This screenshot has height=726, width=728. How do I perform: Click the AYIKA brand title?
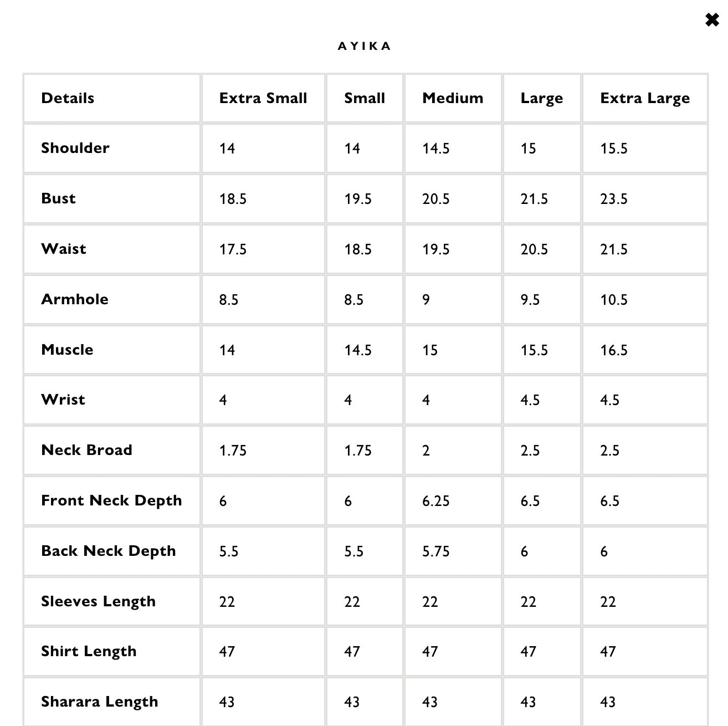[x=364, y=46]
